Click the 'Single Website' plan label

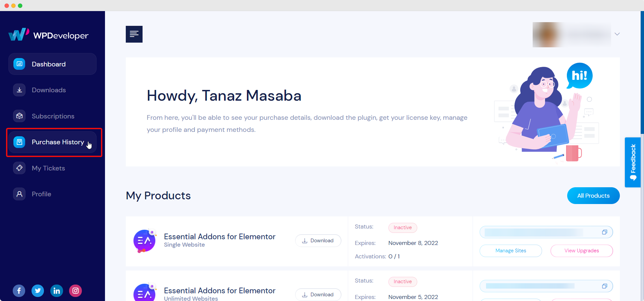[184, 245]
